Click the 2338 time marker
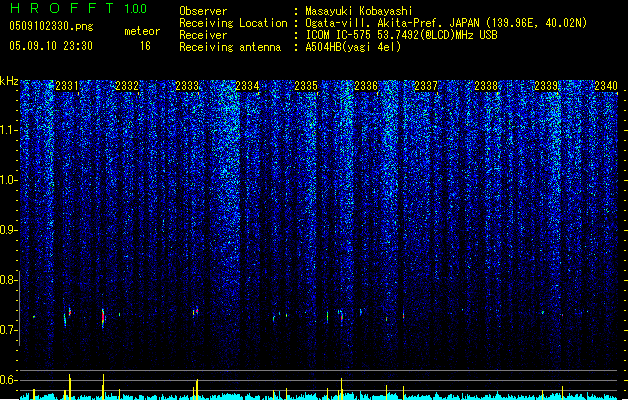The width and height of the screenshot is (629, 400). point(486,86)
